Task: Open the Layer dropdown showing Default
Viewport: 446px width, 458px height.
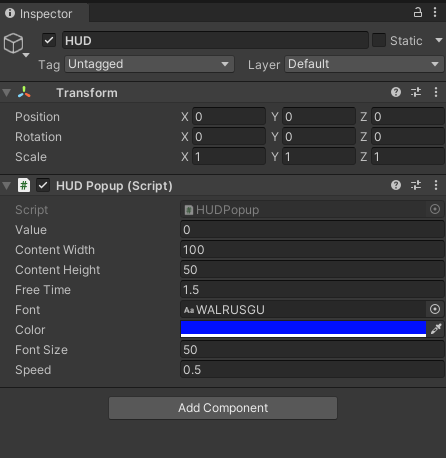Action: click(x=364, y=64)
